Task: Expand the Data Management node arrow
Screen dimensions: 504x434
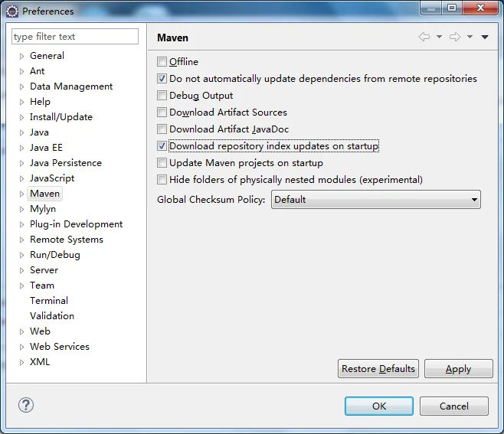Action: point(21,86)
